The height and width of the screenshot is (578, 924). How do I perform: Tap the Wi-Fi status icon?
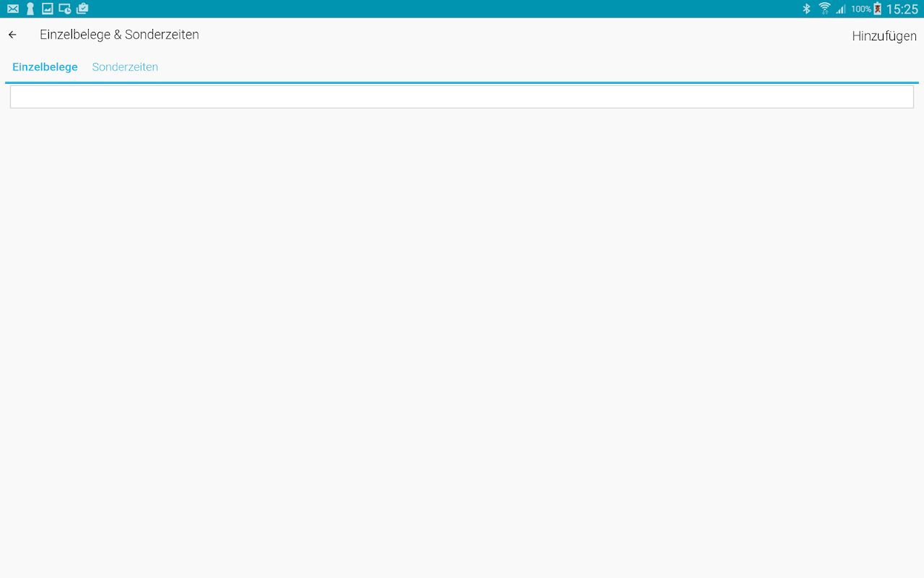[824, 9]
